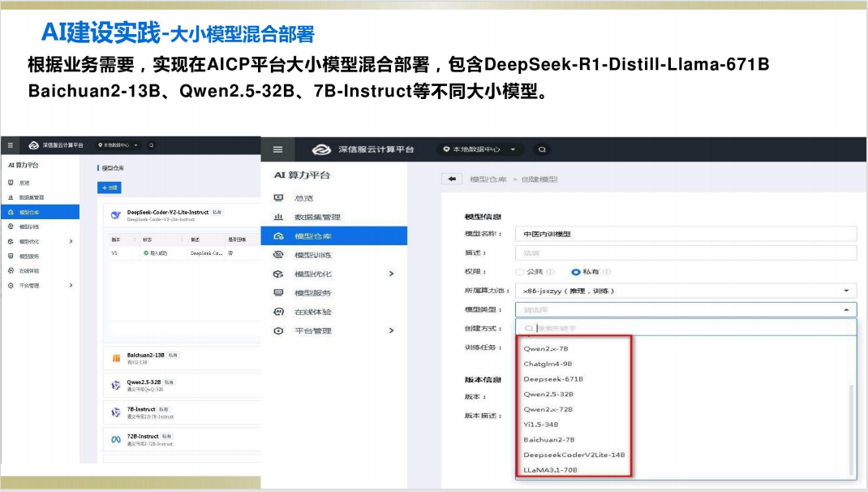Click the Baichuan2-13B orange logo
The image size is (868, 492).
click(116, 358)
